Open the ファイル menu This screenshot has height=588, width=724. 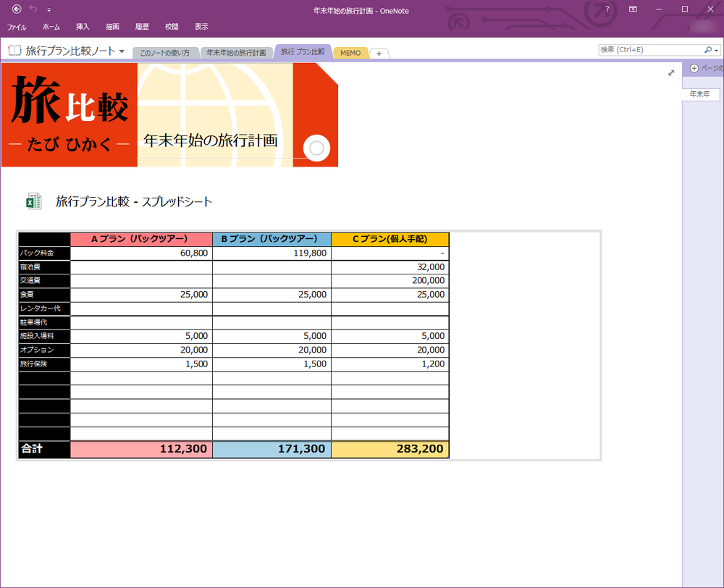pyautogui.click(x=16, y=27)
